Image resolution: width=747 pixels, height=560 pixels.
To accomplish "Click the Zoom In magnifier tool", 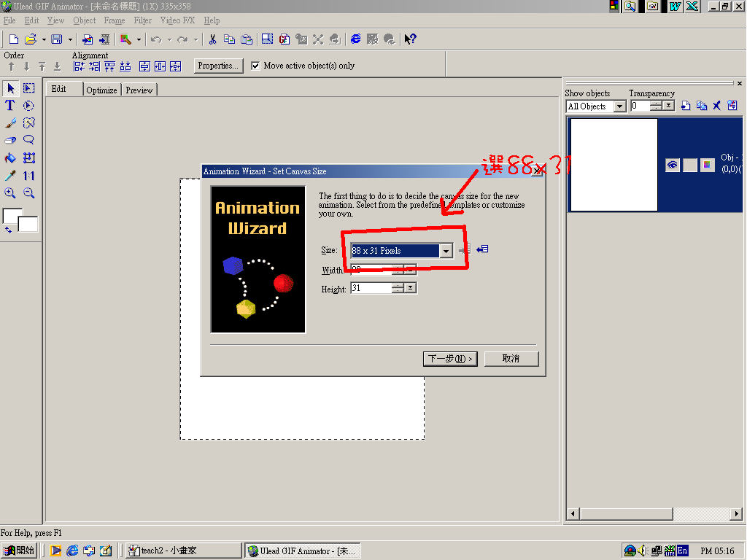I will 10,192.
